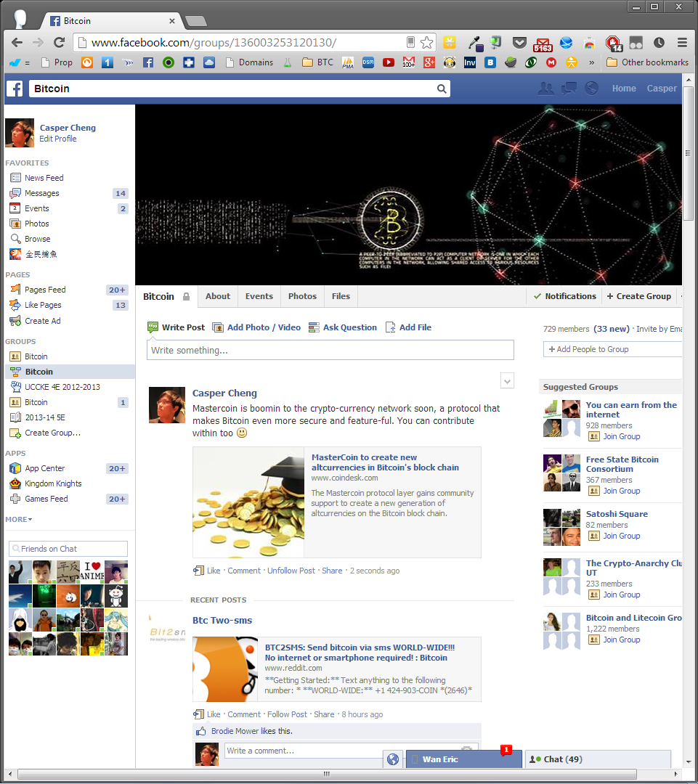
Task: Click the horizontal scrollbar at the bottom
Action: point(327,774)
